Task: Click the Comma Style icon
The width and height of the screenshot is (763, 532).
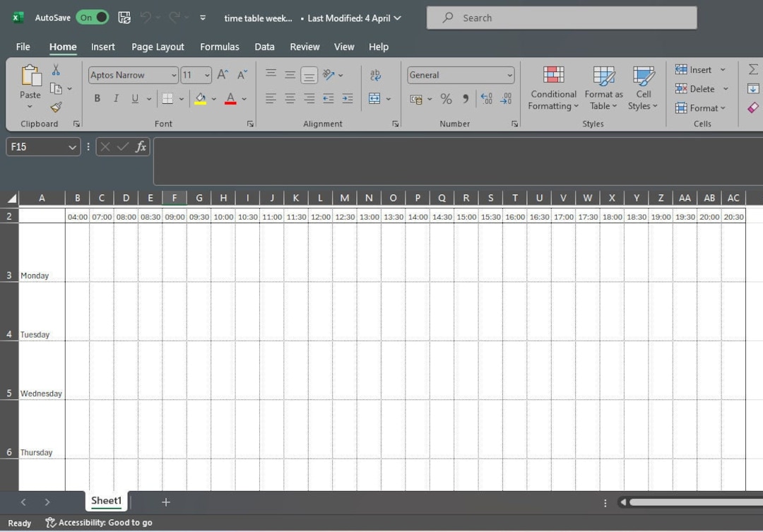Action: (465, 99)
